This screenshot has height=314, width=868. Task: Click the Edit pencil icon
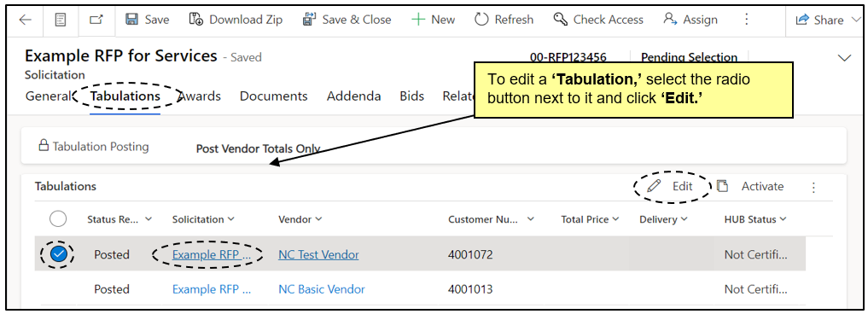pyautogui.click(x=654, y=186)
